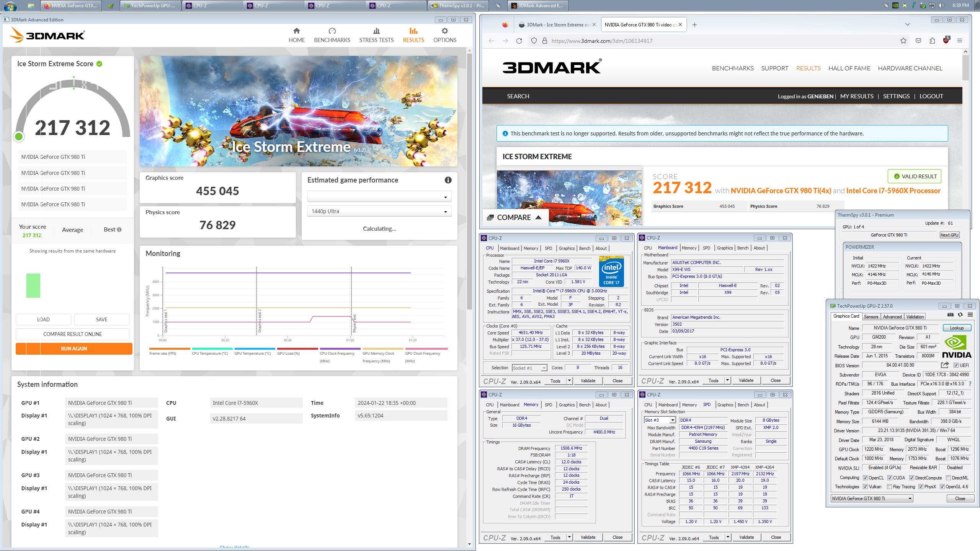Toggle DirectML checkbox in GPU-Z

(948, 478)
